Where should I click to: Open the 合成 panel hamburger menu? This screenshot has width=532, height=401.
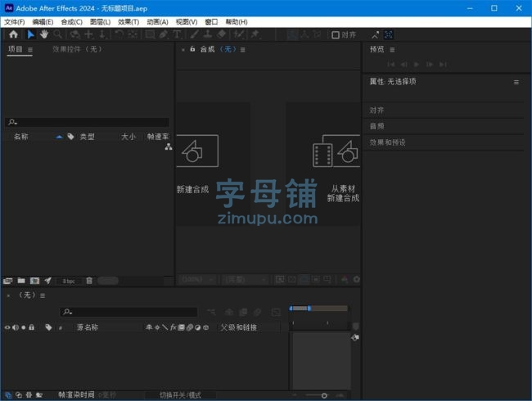click(x=242, y=50)
